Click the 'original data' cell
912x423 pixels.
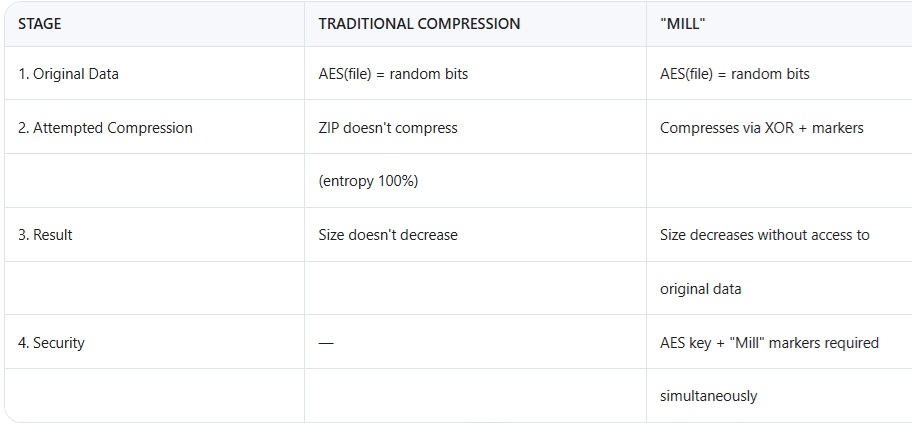[779, 289]
